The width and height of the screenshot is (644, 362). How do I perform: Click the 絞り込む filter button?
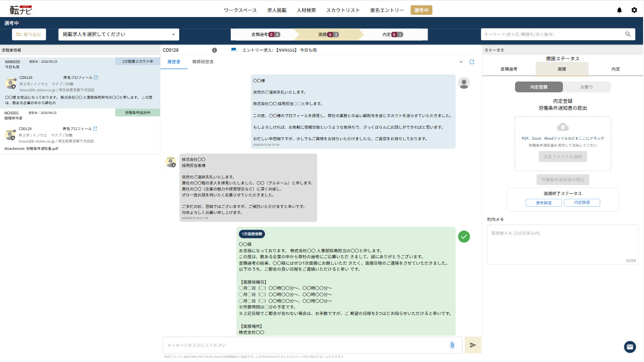pyautogui.click(x=29, y=34)
